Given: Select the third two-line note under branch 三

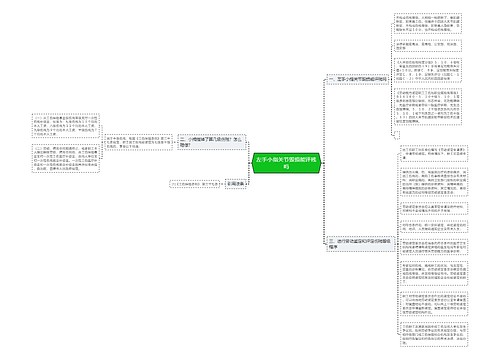Looking at the screenshot, I should 434,208.
